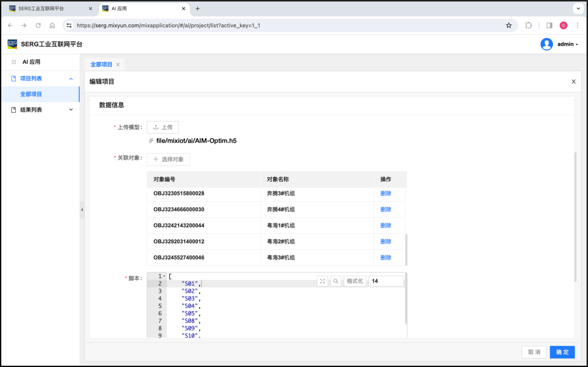588x367 pixels.
Task: Collapse the 项目列表 menu section
Action: (71, 79)
